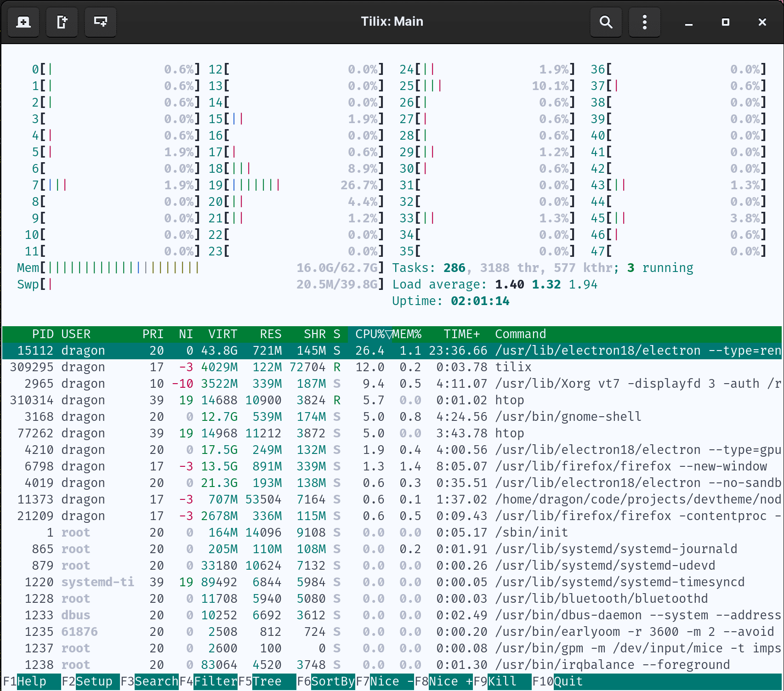Add terminal down using split icon

[101, 22]
